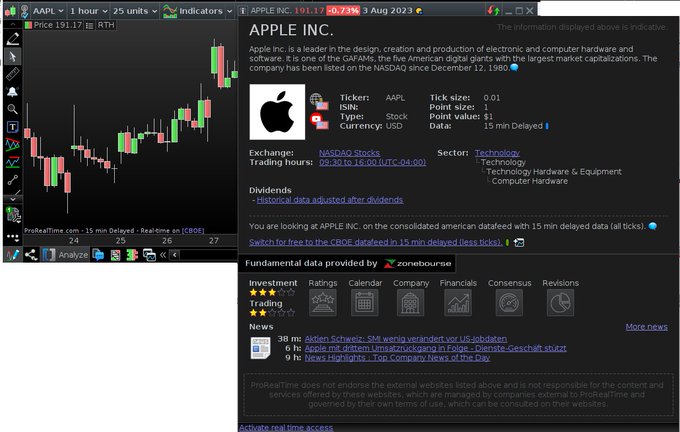Screen dimensions: 680x432
Task: Click the Price 191.17 color swatch
Action: 28,25
